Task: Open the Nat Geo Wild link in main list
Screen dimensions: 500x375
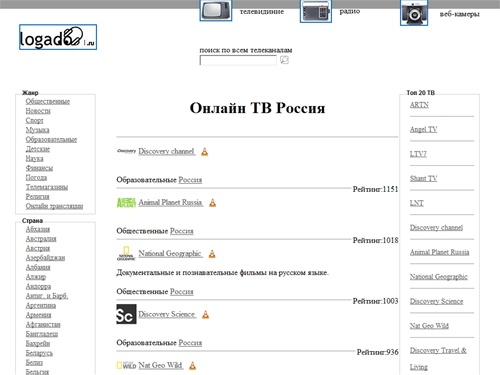Action: point(160,365)
